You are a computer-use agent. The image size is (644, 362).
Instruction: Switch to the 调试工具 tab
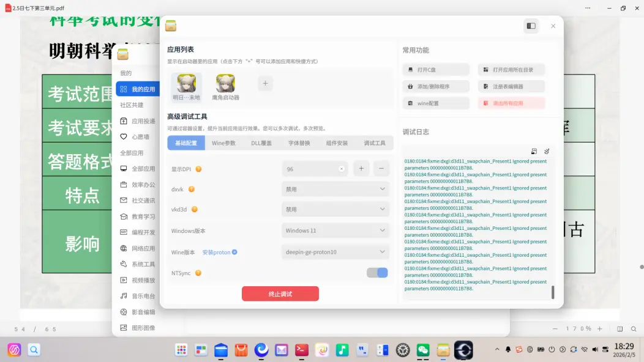[x=375, y=143]
